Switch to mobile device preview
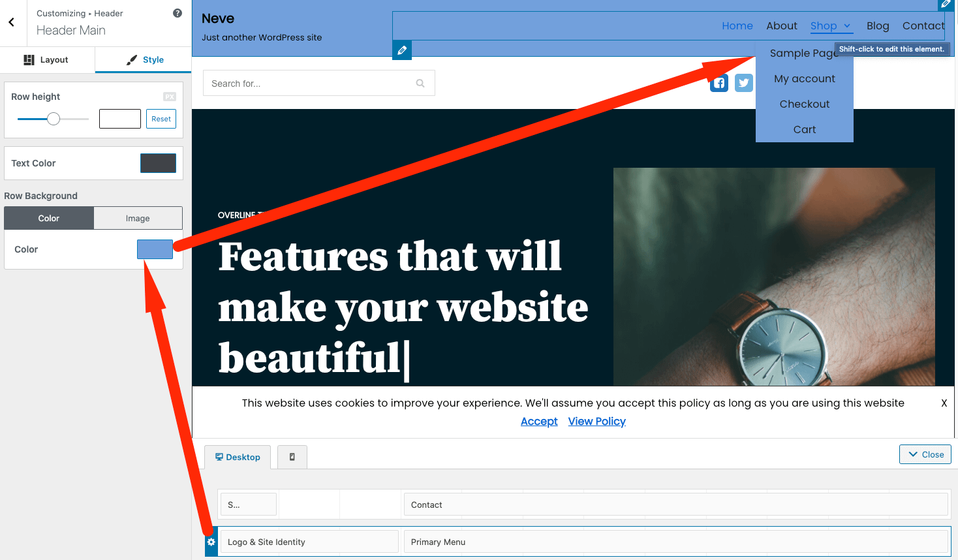Viewport: 958px width, 560px height. point(292,457)
